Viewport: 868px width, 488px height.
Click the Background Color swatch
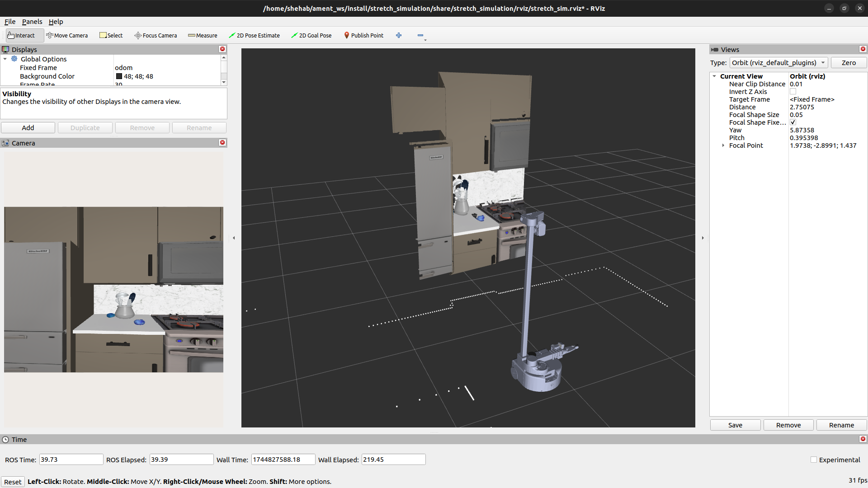pyautogui.click(x=119, y=76)
